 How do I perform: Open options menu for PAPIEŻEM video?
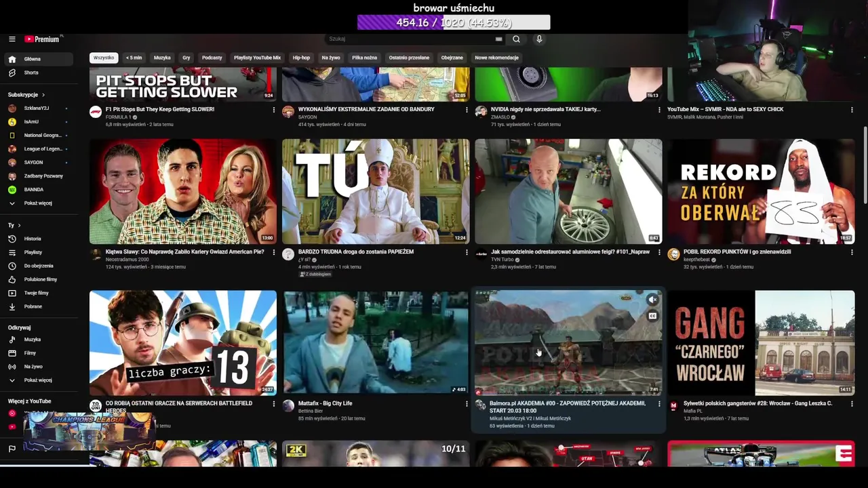pyautogui.click(x=467, y=252)
